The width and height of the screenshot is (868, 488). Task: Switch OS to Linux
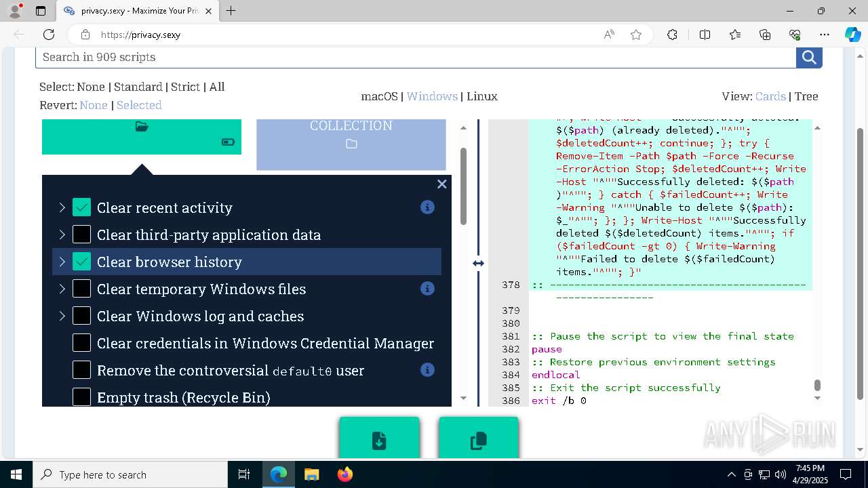(482, 96)
